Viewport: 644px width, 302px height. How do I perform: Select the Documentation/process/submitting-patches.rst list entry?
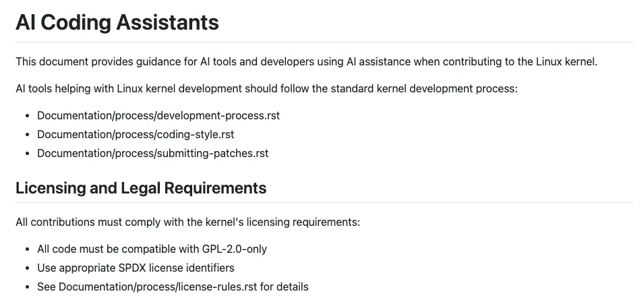click(153, 153)
